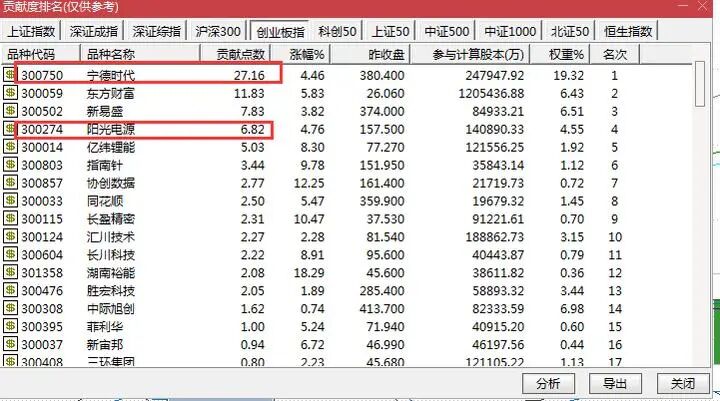Click the stock icon beside 300308

pyautogui.click(x=10, y=308)
